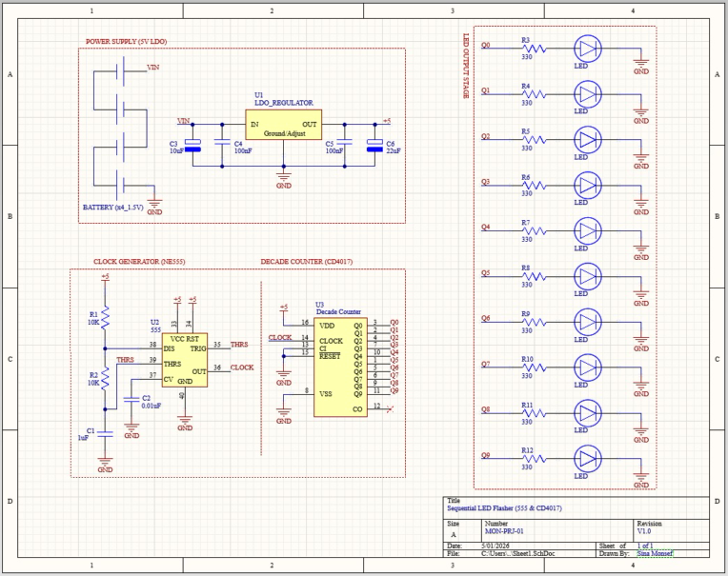The width and height of the screenshot is (728, 576).
Task: Click the LED symbol on the Q0 line
Action: click(x=588, y=49)
